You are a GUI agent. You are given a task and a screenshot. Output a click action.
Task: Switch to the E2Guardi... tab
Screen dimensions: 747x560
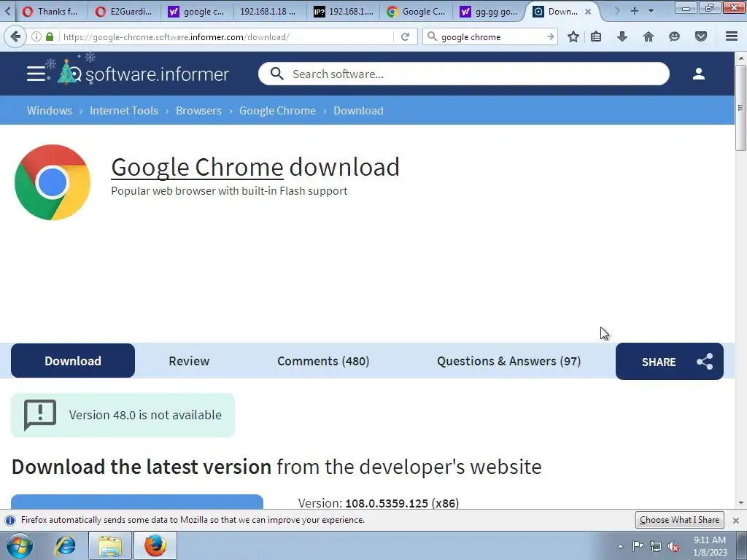124,12
